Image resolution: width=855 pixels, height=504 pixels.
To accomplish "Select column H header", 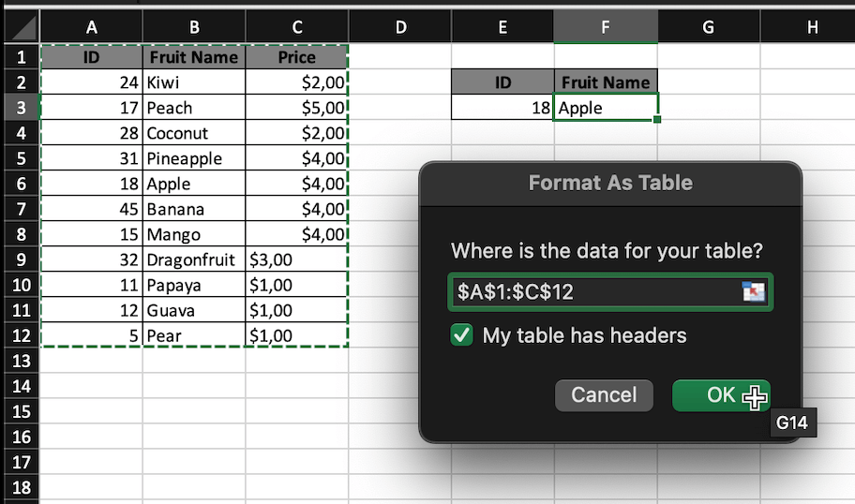I will (807, 27).
